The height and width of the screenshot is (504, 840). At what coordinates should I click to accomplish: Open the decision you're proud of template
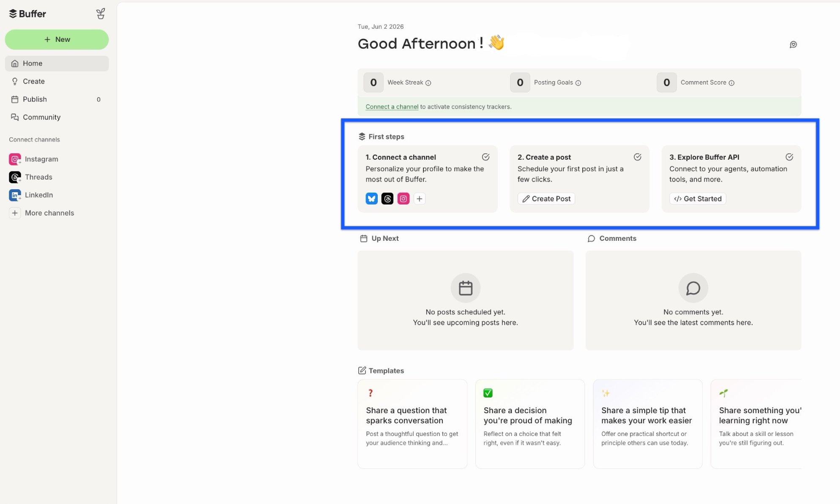click(x=530, y=424)
